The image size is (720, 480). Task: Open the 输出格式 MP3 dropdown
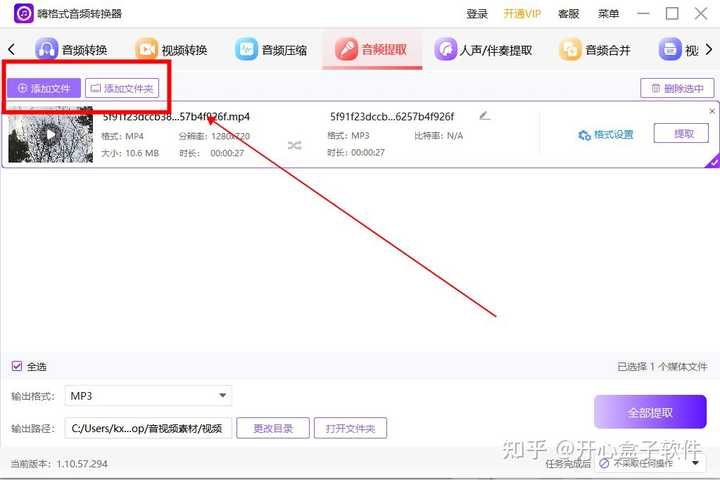(148, 395)
